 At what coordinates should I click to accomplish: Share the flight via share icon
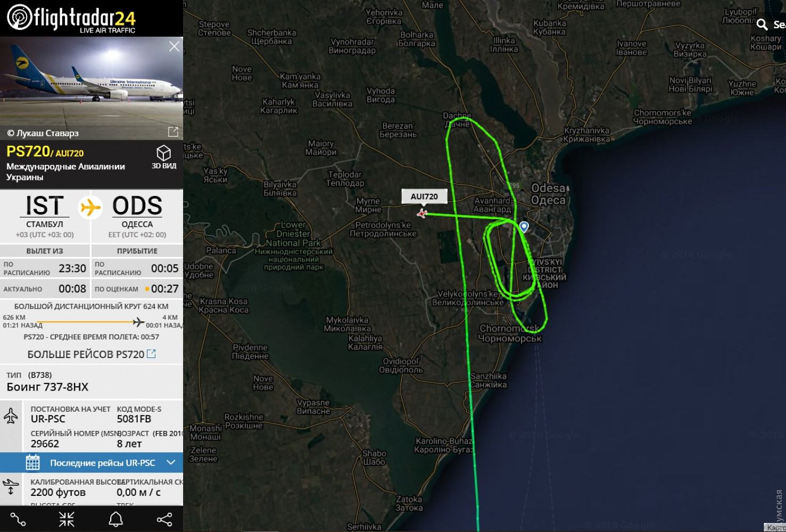164,519
